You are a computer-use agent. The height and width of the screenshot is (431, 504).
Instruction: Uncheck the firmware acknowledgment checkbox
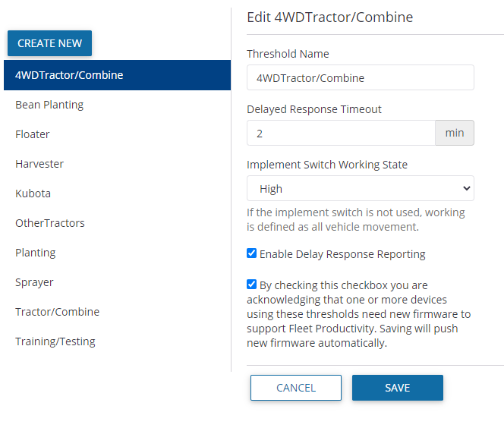(x=252, y=285)
